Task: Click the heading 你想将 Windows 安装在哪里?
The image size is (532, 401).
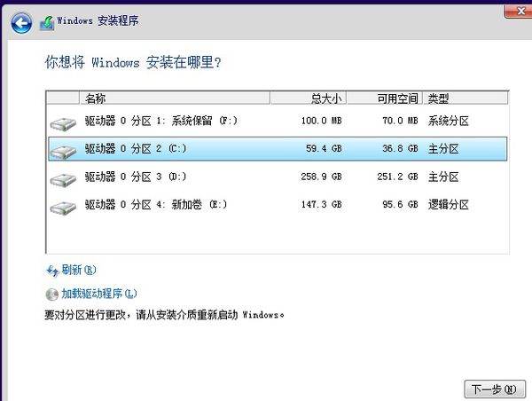Action: (x=133, y=62)
